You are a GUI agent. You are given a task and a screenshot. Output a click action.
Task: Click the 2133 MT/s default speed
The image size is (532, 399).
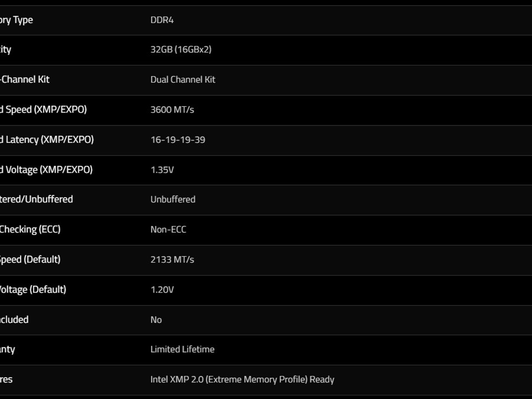[x=172, y=260]
